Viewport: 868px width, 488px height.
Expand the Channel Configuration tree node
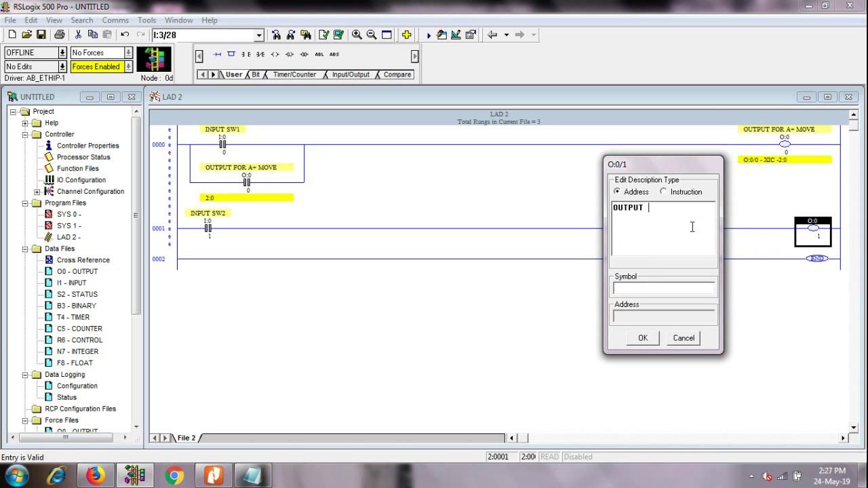pos(37,192)
